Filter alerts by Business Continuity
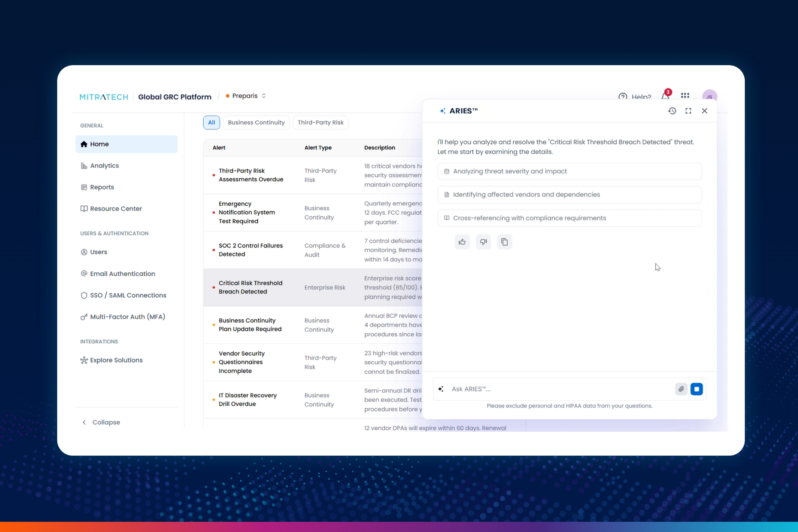Viewport: 798px width, 532px height. pyautogui.click(x=256, y=122)
